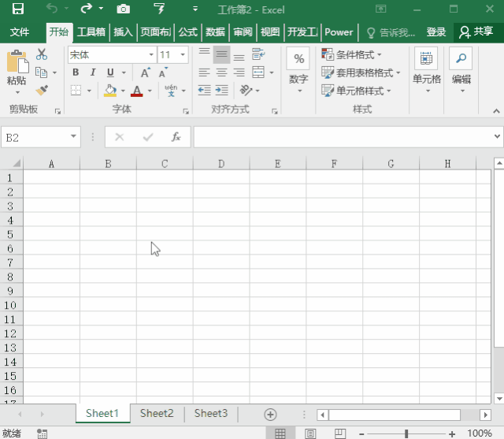
Task: Save the workbook with the floppy icon
Action: click(18, 9)
